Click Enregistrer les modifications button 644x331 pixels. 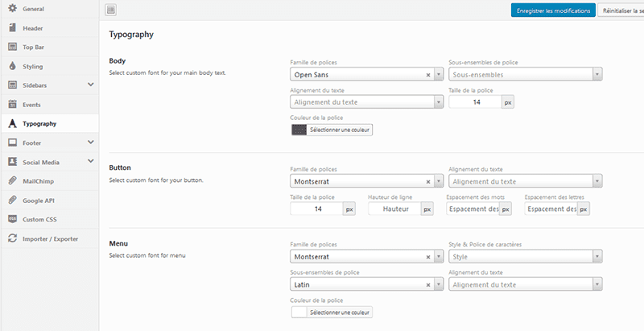pyautogui.click(x=553, y=10)
